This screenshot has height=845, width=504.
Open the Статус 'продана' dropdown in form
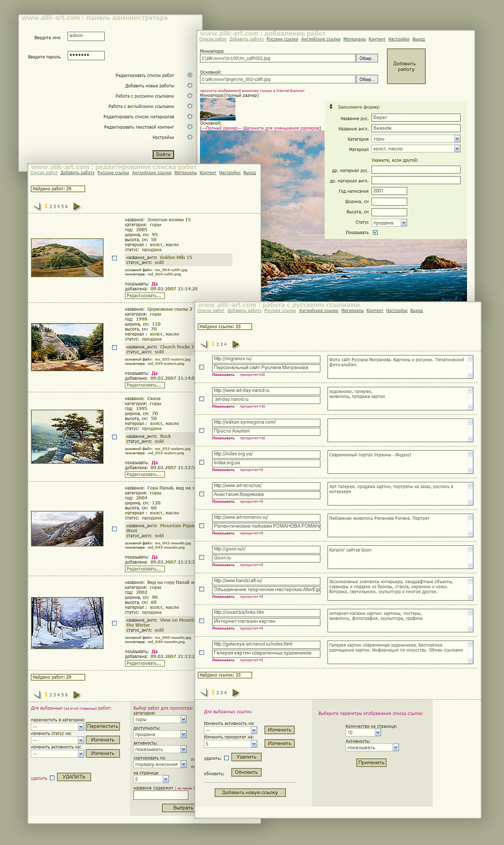[390, 222]
